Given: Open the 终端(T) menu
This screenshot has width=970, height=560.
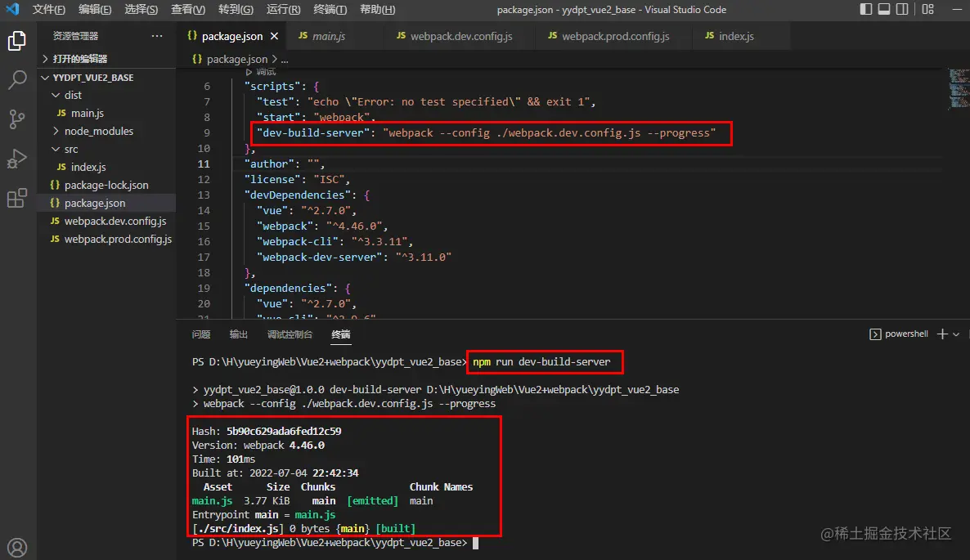Looking at the screenshot, I should pyautogui.click(x=330, y=9).
